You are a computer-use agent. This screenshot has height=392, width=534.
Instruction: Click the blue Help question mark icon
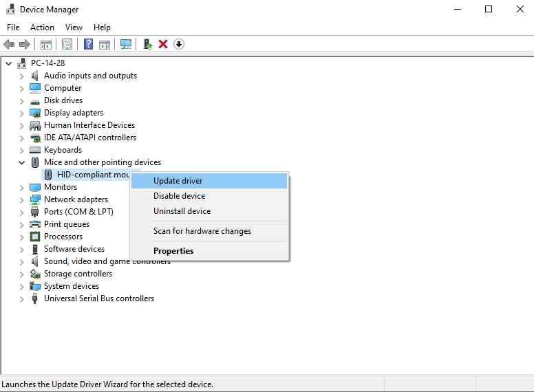pos(88,44)
